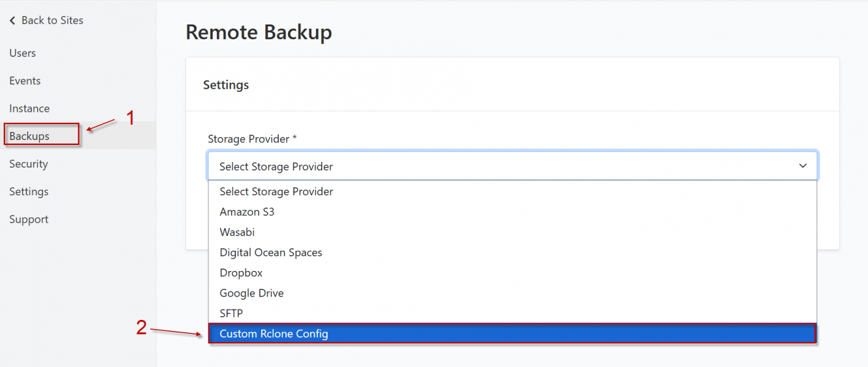The height and width of the screenshot is (367, 868).
Task: Open the Security sidebar item
Action: [x=29, y=164]
